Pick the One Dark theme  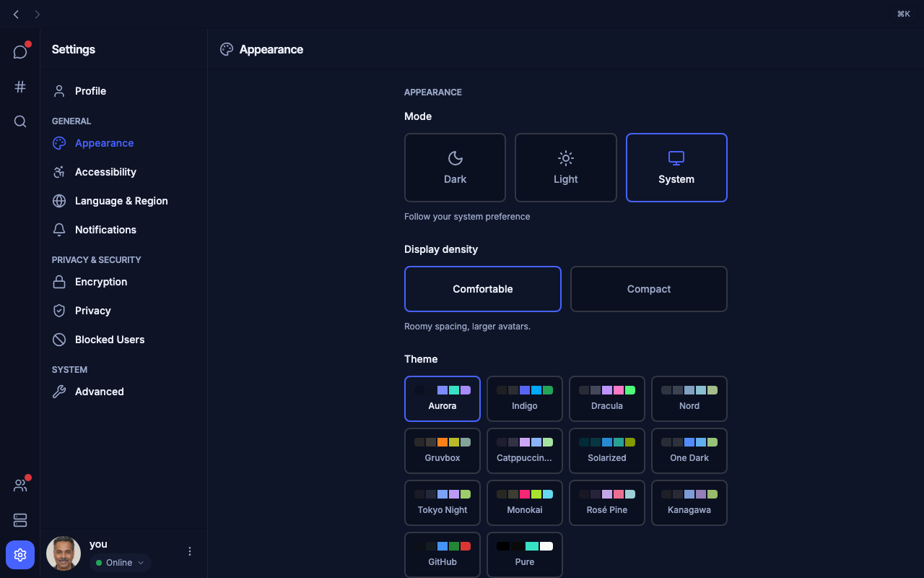click(689, 451)
